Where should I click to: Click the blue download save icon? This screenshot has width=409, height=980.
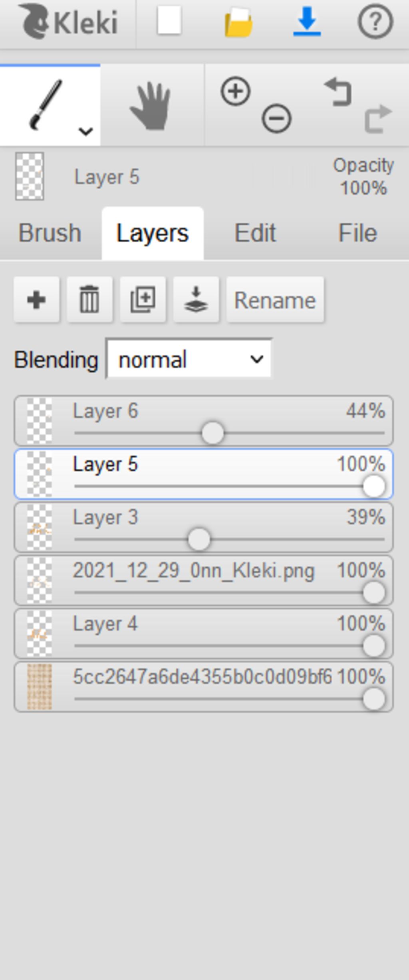(x=307, y=21)
